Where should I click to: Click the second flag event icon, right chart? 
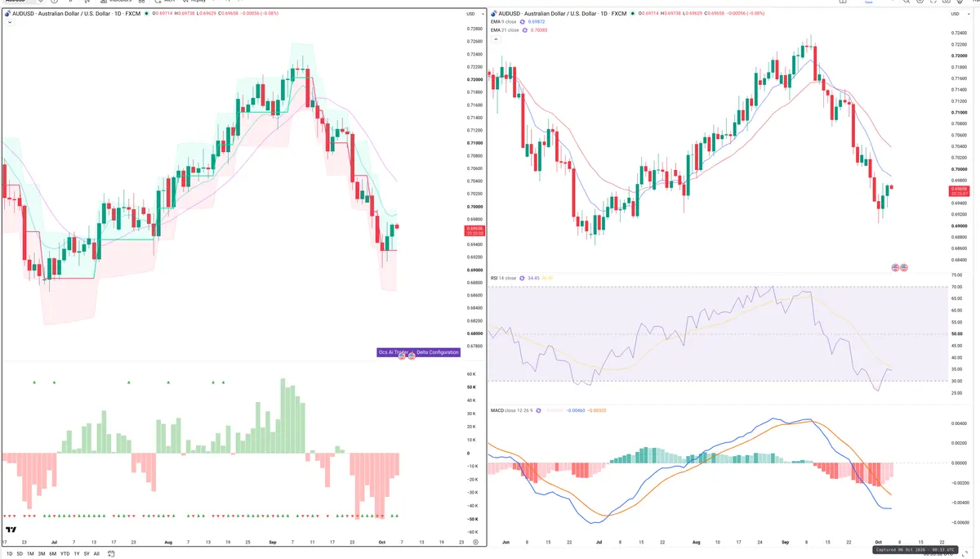click(904, 267)
